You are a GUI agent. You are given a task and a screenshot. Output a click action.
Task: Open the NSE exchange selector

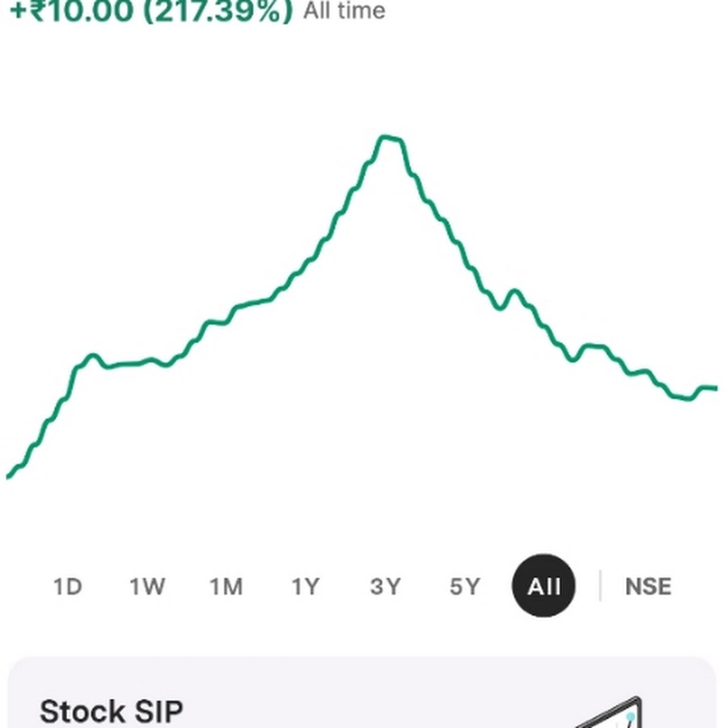648,586
